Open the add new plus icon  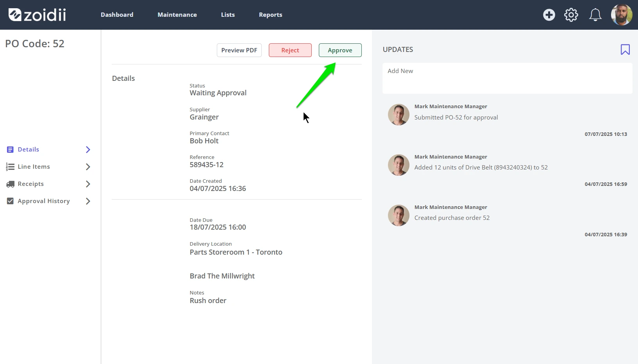point(549,15)
